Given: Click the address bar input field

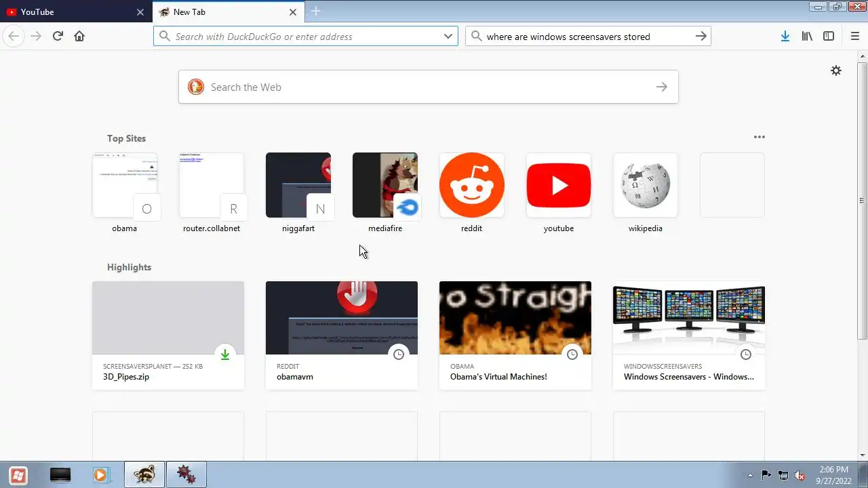Looking at the screenshot, I should pos(305,37).
